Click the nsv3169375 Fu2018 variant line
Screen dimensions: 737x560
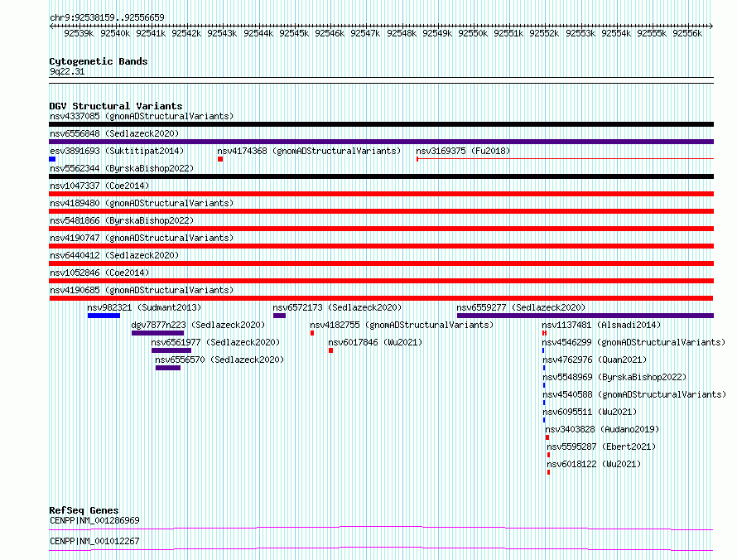(x=565, y=159)
